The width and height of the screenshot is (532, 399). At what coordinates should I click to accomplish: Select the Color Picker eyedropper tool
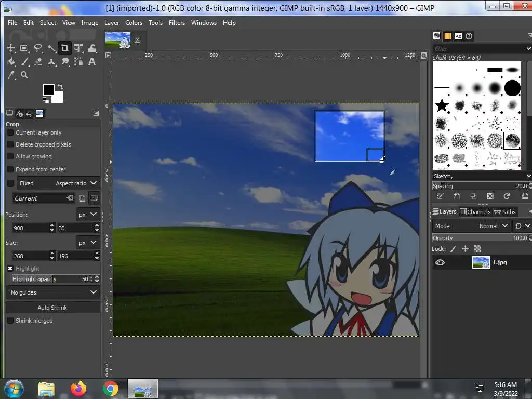click(x=11, y=75)
